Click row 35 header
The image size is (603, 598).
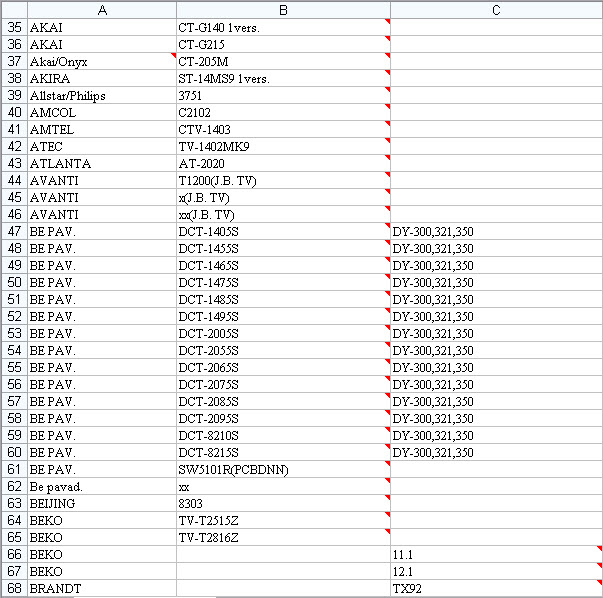[x=14, y=27]
